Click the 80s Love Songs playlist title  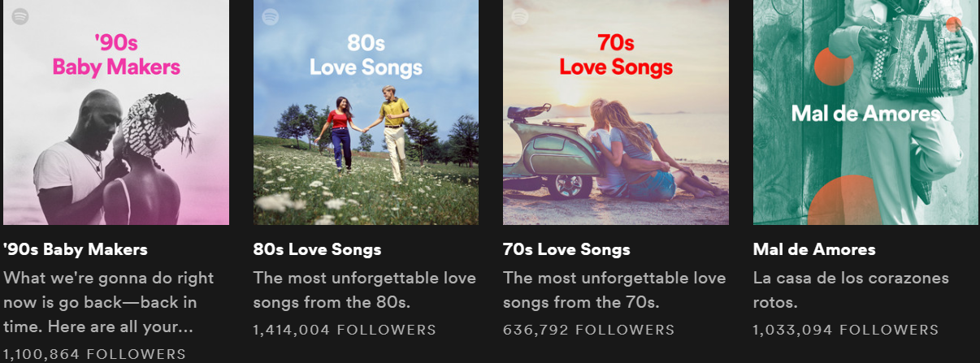coord(317,249)
